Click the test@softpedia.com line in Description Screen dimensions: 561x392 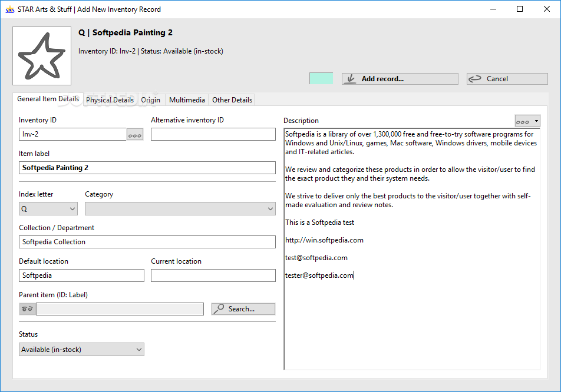316,258
